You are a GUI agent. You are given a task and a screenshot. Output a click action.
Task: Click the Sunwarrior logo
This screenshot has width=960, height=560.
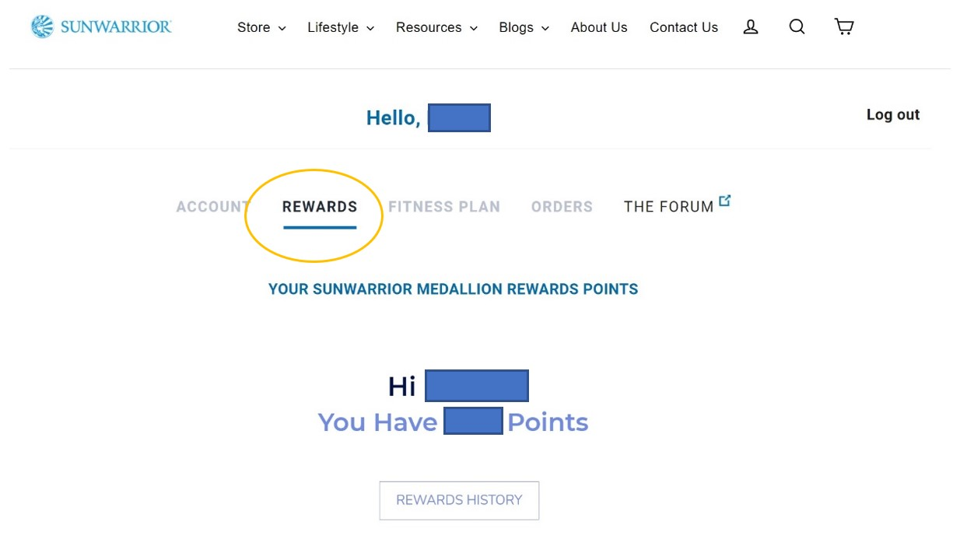click(x=101, y=26)
